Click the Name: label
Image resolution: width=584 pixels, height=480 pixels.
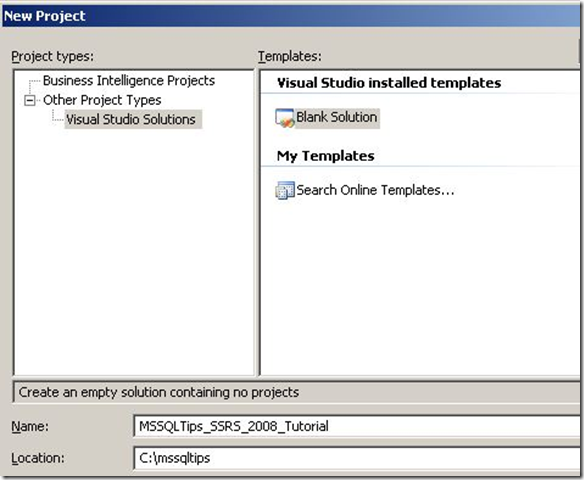point(30,426)
